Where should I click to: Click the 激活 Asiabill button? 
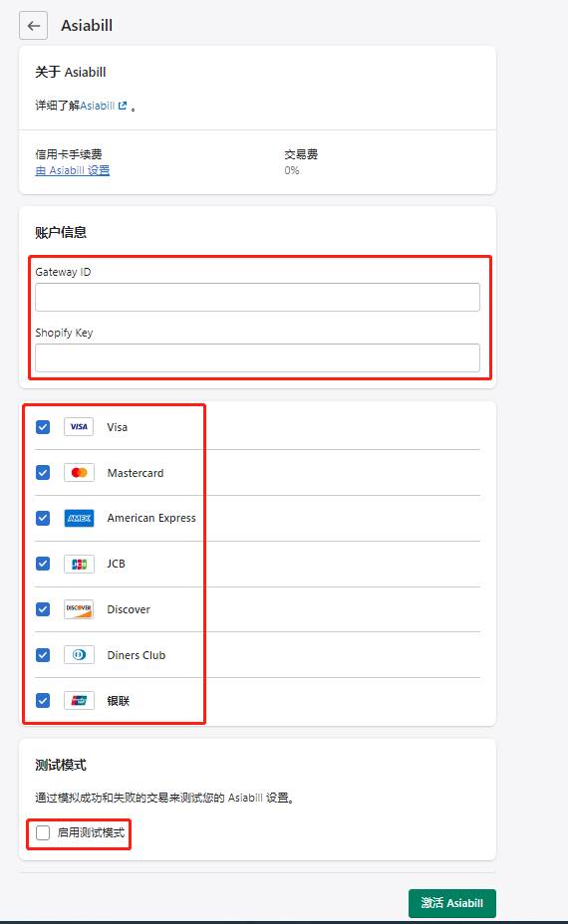(x=451, y=903)
